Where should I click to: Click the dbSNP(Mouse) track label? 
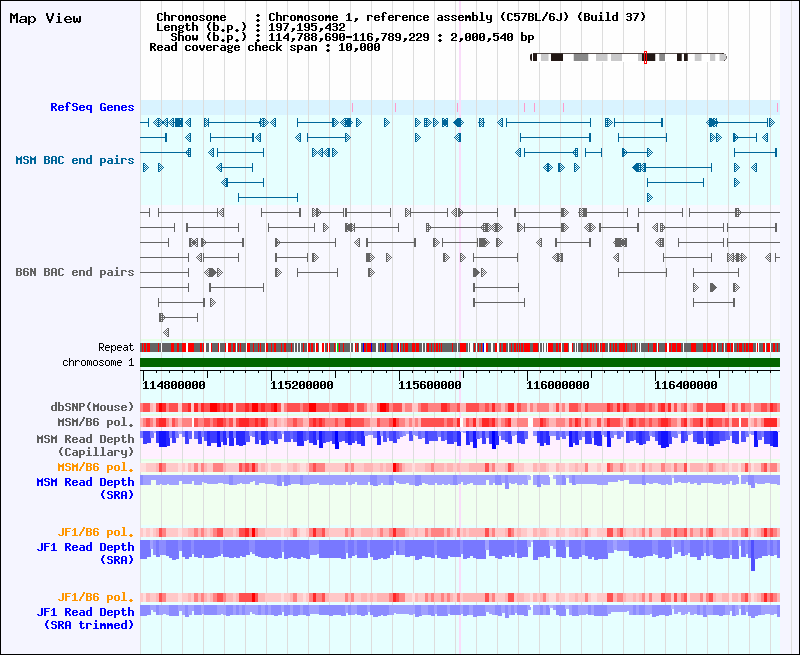[92, 407]
